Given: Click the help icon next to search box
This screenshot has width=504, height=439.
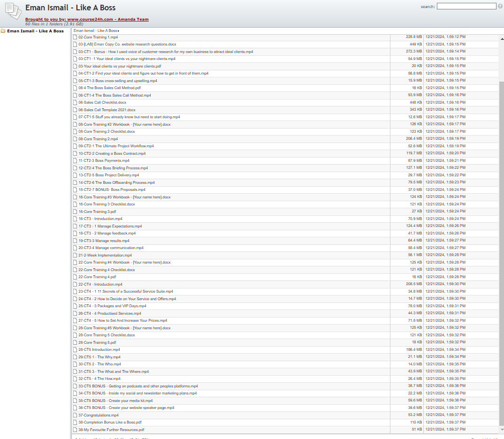Looking at the screenshot, I should (500, 6).
